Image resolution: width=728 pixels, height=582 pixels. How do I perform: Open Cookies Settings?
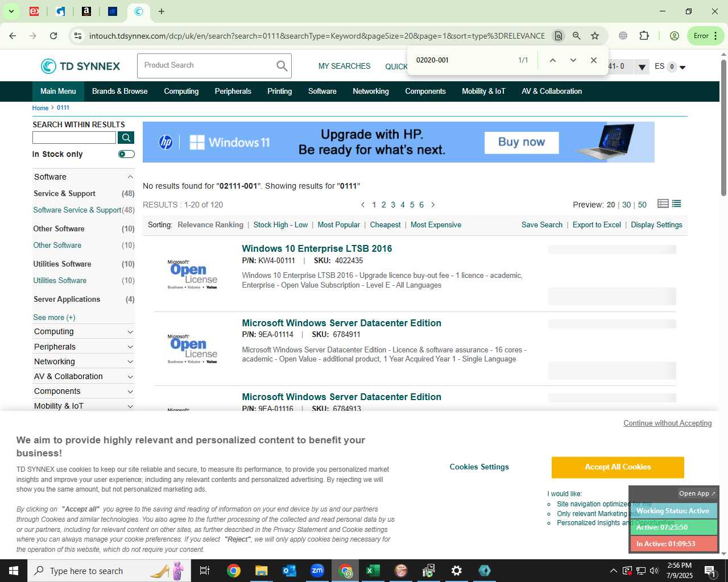(479, 467)
